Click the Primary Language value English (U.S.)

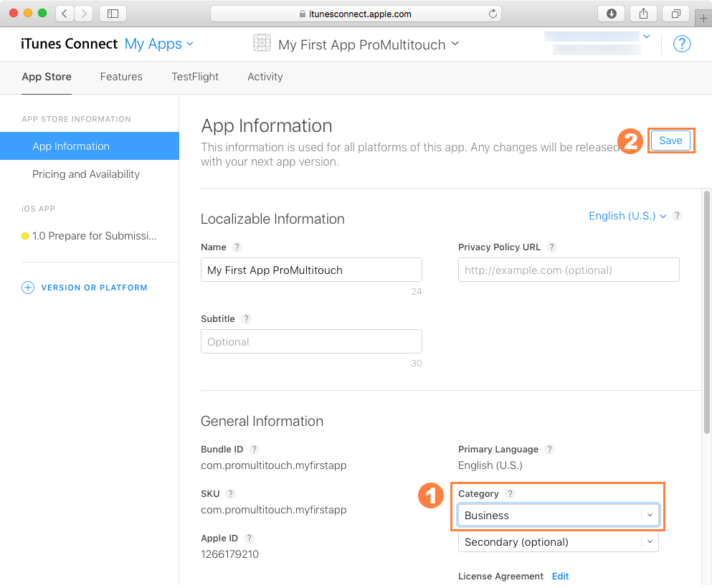pyautogui.click(x=490, y=465)
